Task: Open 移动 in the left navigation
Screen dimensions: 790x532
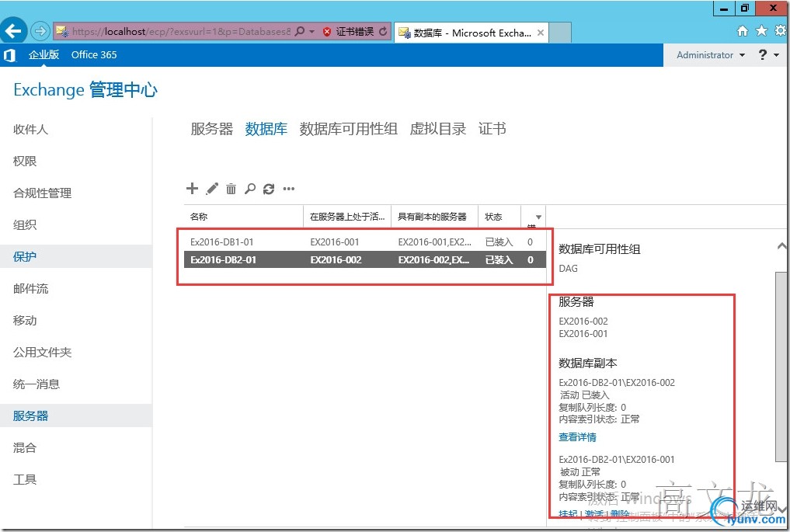Action: [25, 321]
